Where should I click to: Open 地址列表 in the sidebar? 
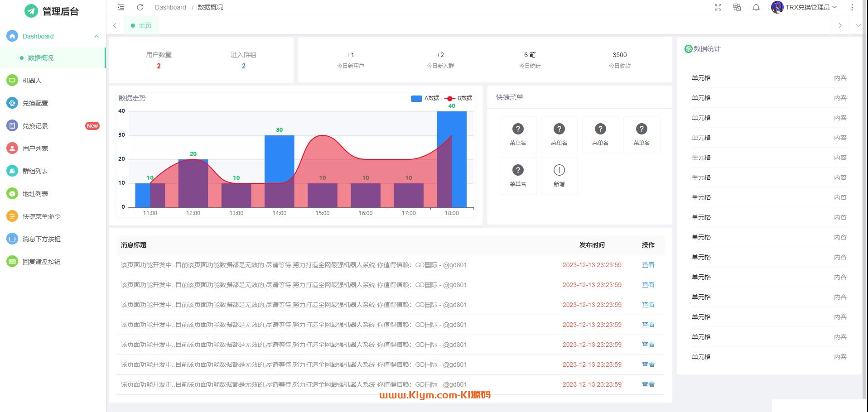pos(35,194)
